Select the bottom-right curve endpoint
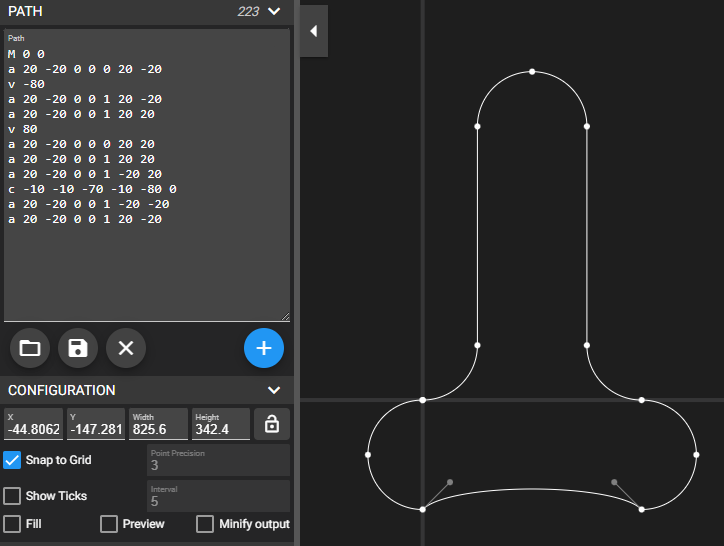Image resolution: width=724 pixels, height=546 pixels. (641, 510)
